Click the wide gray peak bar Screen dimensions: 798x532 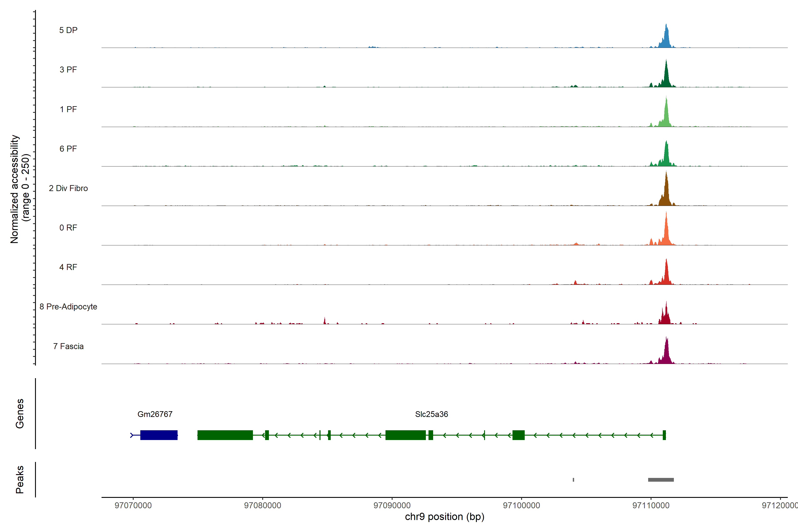pos(661,480)
